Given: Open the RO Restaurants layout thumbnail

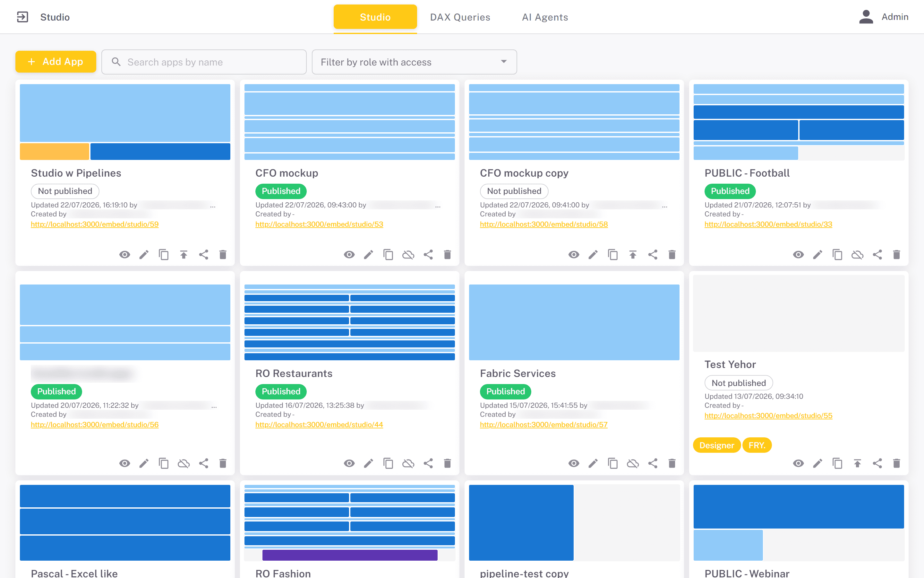Looking at the screenshot, I should (x=349, y=322).
